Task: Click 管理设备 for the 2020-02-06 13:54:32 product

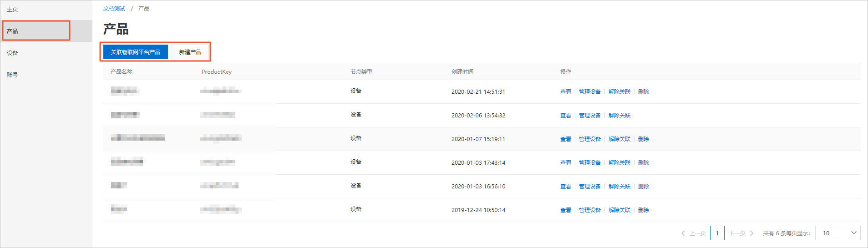Action: [590, 116]
